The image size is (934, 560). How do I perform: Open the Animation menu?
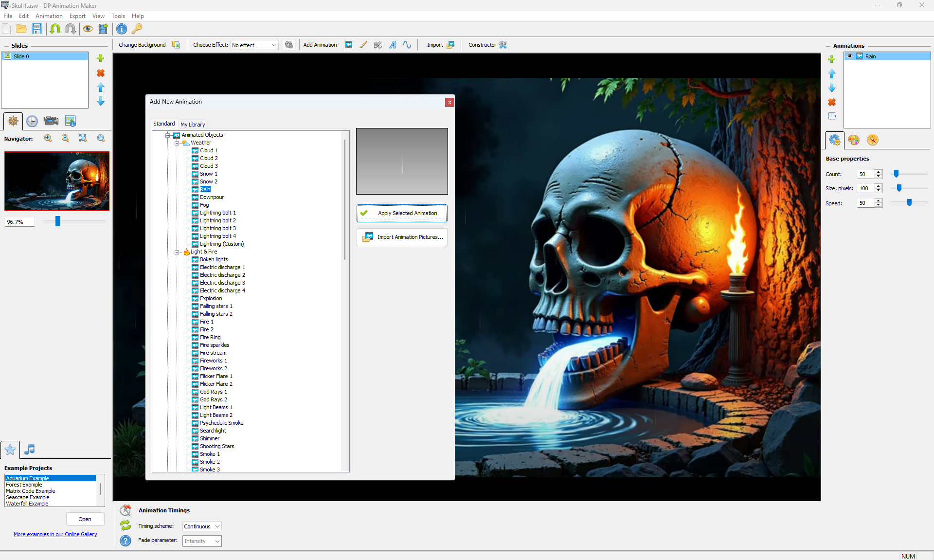49,16
